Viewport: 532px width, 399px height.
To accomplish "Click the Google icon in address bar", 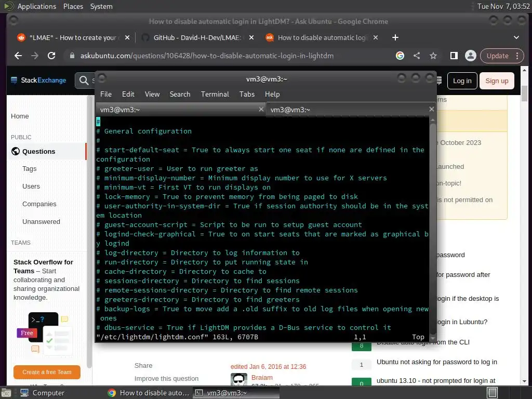I will click(400, 56).
